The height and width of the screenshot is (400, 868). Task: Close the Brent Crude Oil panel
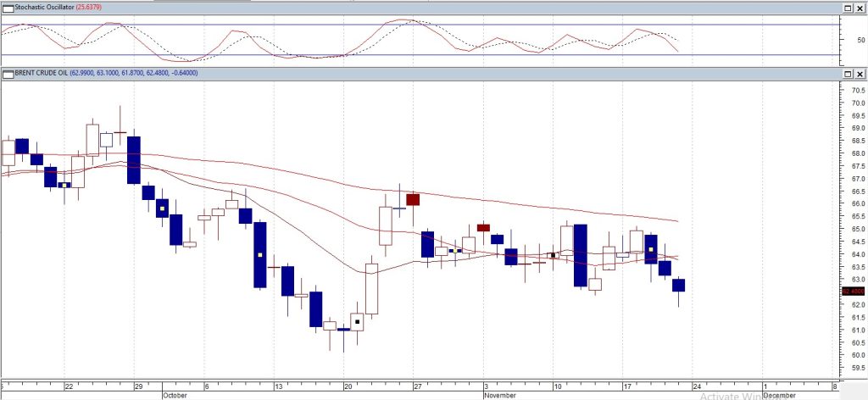860,74
